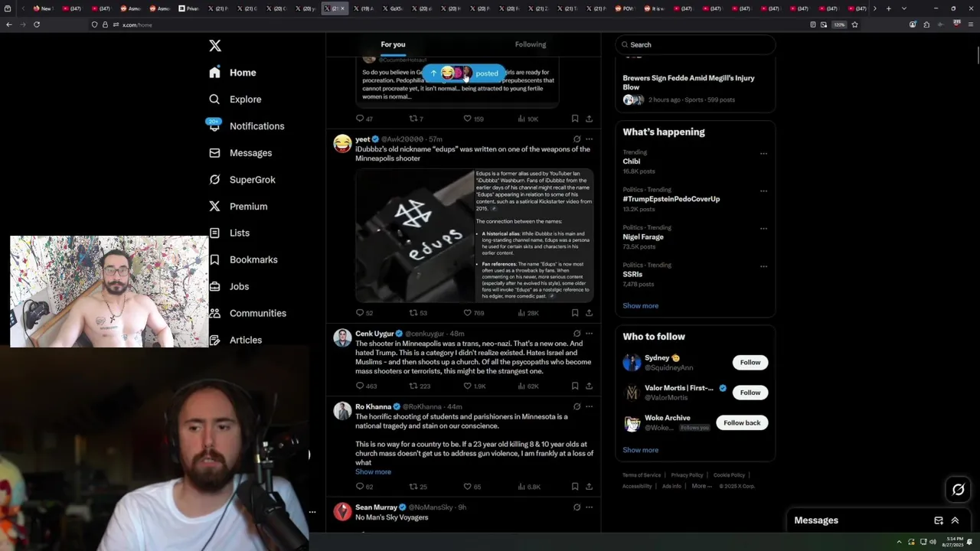Open a new browser tab
The height and width of the screenshot is (551, 980).
point(888,8)
